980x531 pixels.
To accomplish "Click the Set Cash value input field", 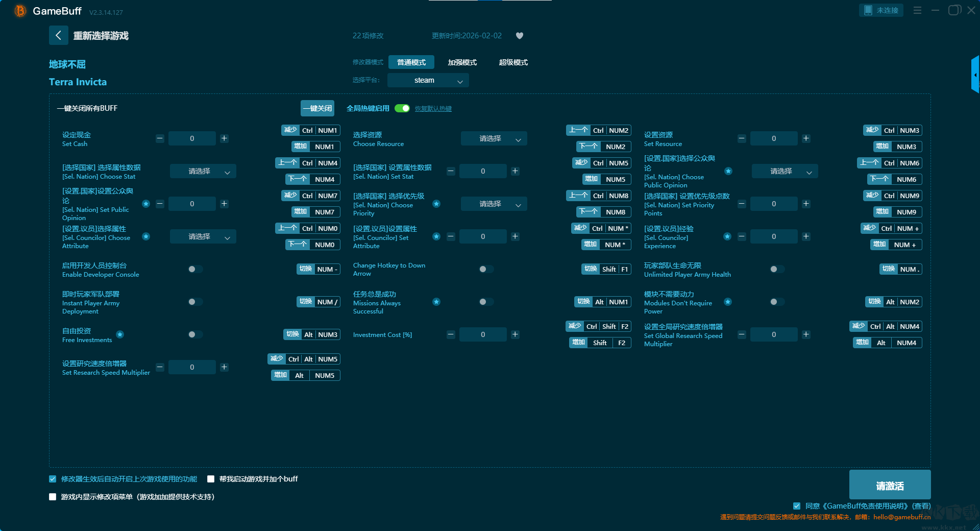I will tap(192, 138).
